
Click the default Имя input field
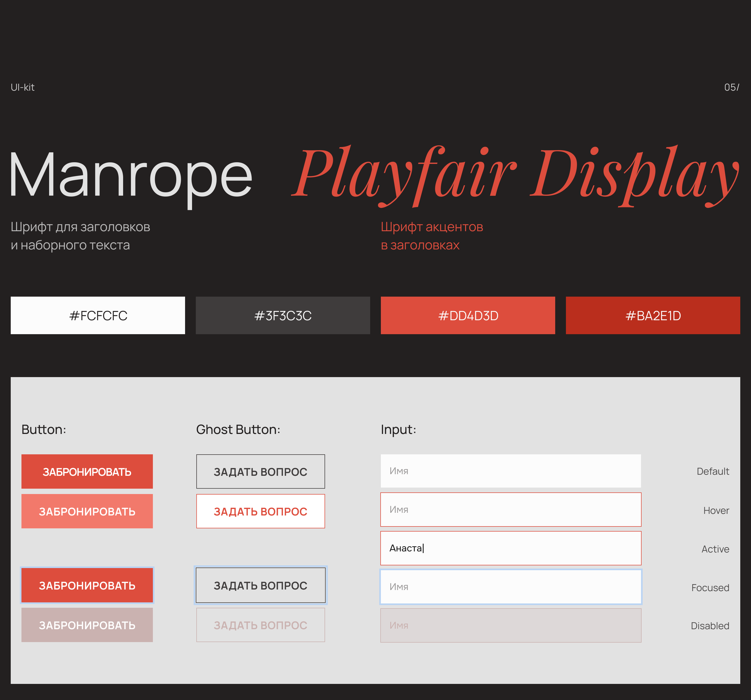tap(510, 471)
